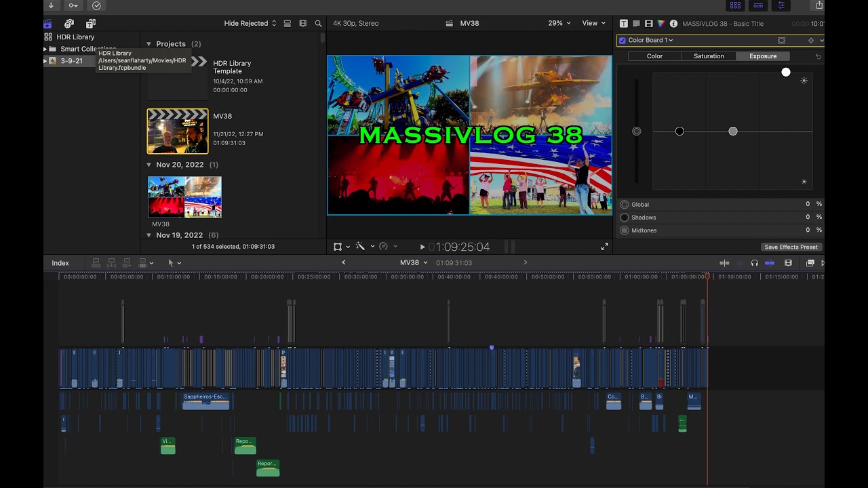Click the Share export icon

819,5
